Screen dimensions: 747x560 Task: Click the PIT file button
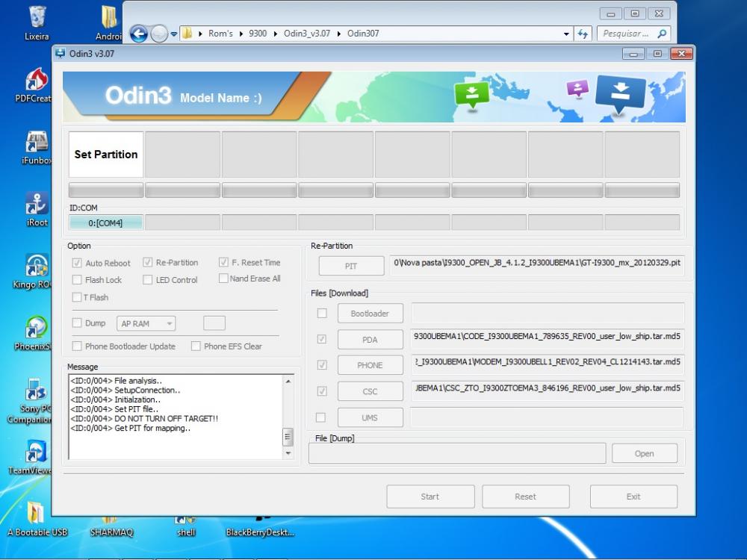[x=351, y=266]
